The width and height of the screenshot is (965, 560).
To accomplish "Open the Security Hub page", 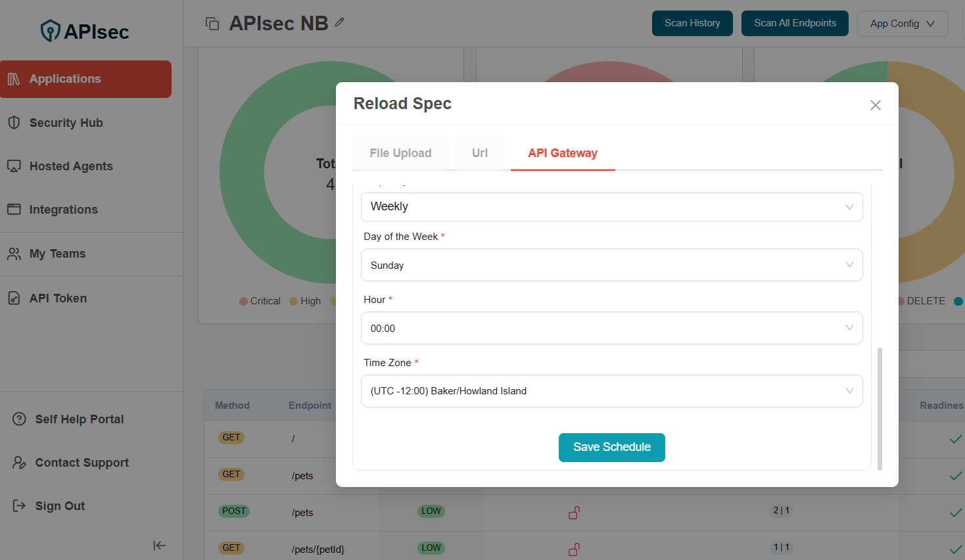I will pyautogui.click(x=65, y=122).
